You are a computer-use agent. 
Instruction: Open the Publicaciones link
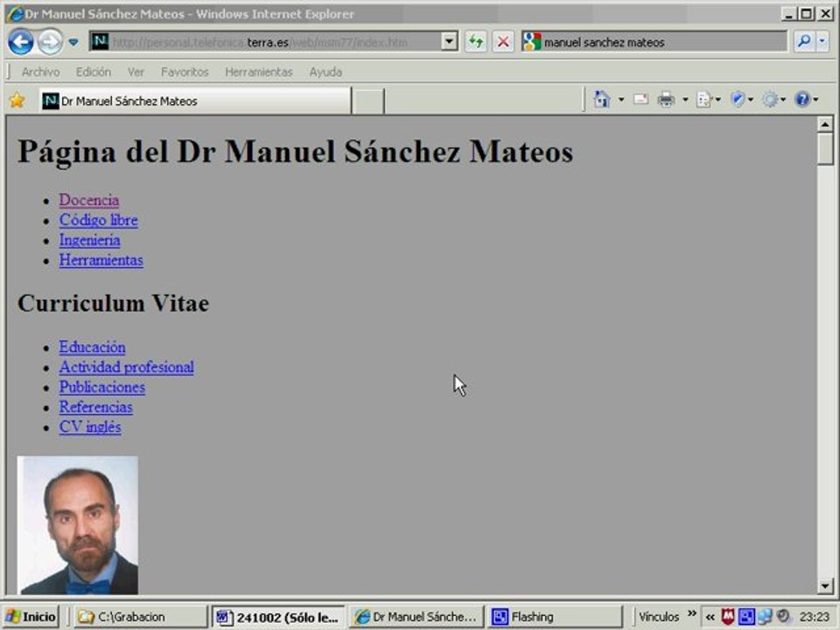coord(101,387)
